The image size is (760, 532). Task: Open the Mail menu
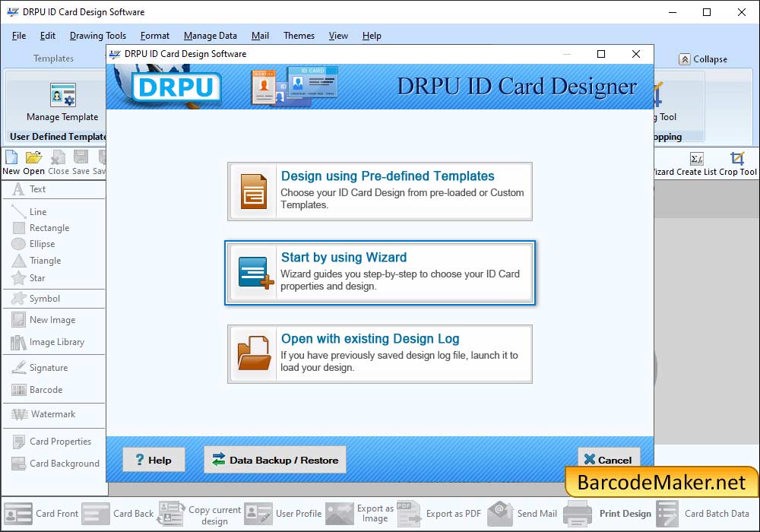click(x=260, y=36)
